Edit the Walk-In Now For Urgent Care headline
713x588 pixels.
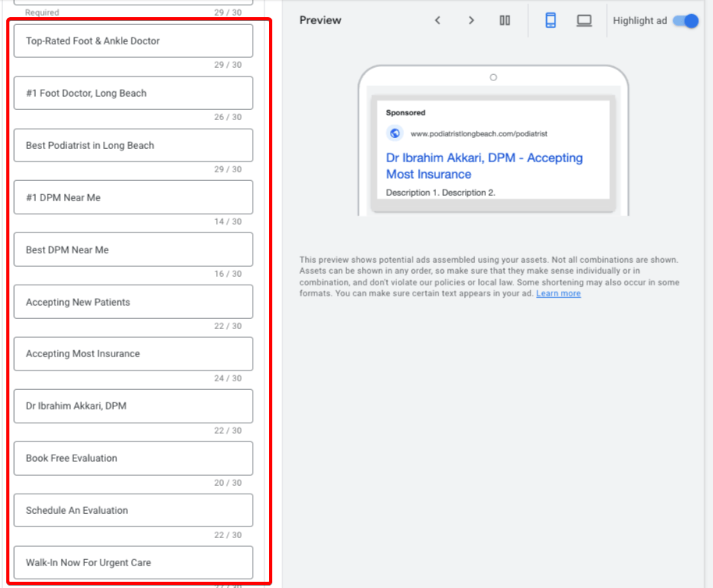133,563
